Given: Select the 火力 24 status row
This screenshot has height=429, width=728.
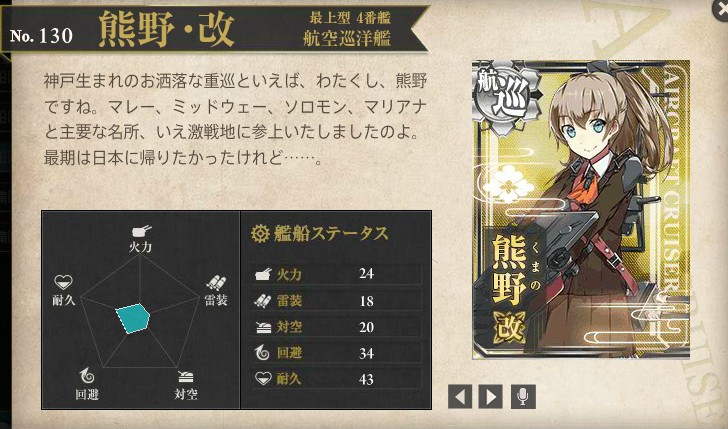Looking at the screenshot, I should pos(337,274).
